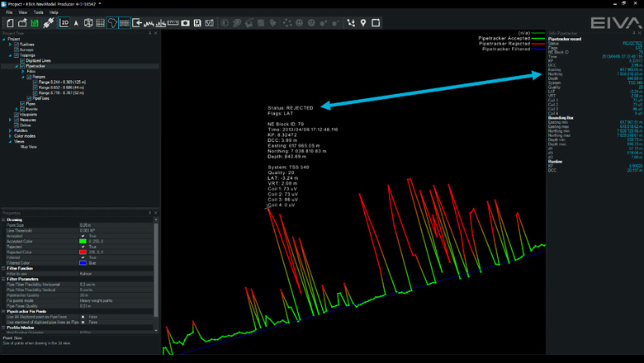Expand the Palettes tree node

[10, 130]
